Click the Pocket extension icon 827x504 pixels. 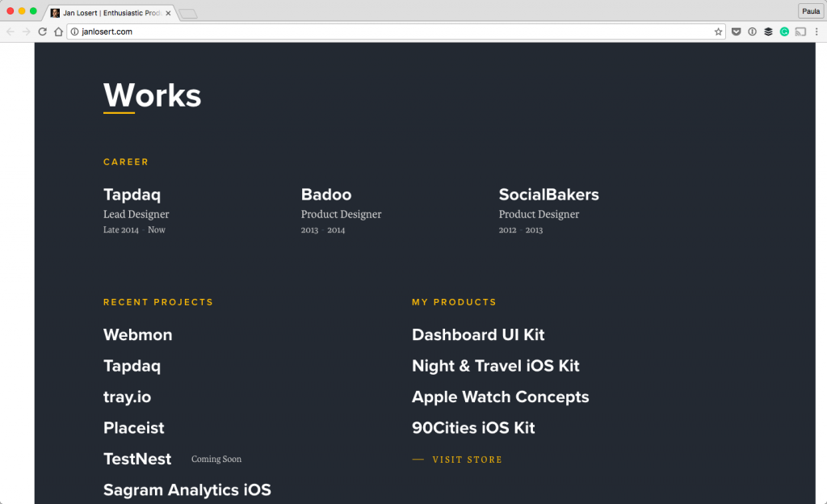point(736,31)
